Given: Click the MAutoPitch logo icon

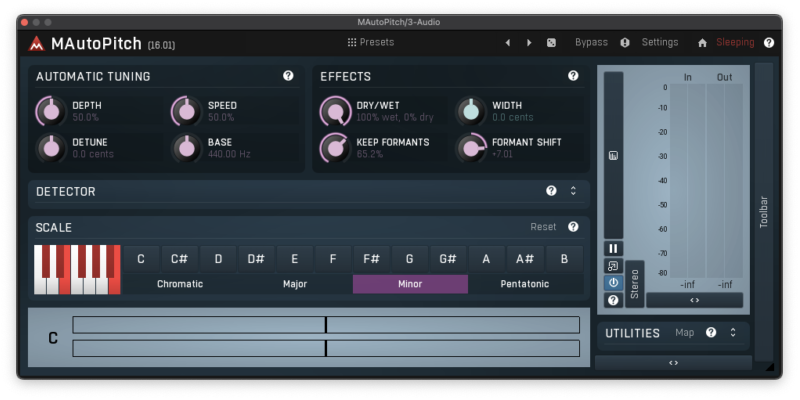Looking at the screenshot, I should [x=37, y=44].
